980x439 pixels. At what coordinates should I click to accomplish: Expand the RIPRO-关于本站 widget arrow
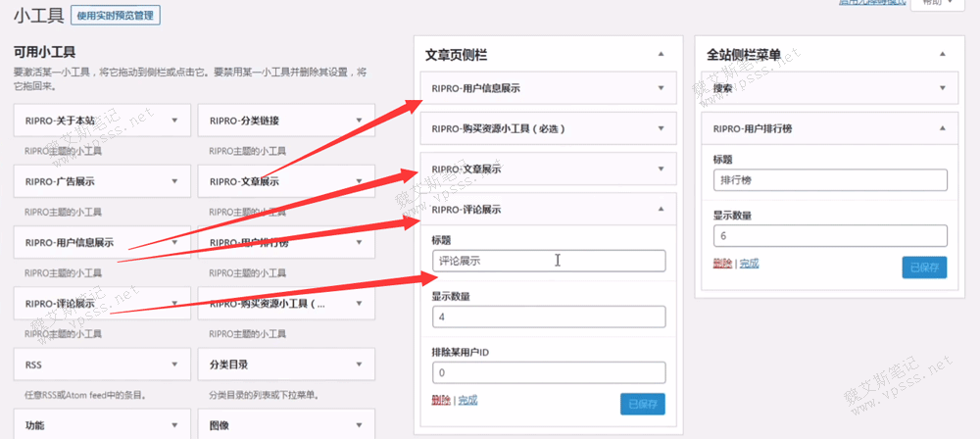pos(174,121)
